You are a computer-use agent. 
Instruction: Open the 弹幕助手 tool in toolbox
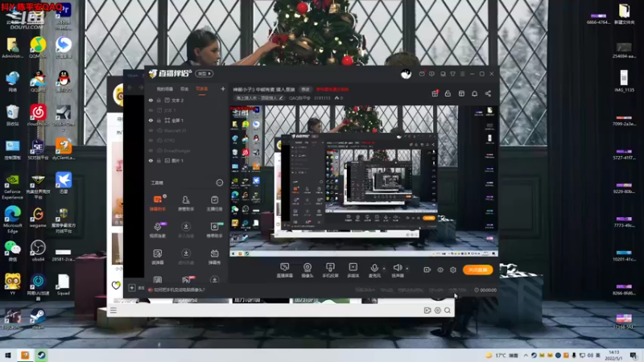point(158,203)
